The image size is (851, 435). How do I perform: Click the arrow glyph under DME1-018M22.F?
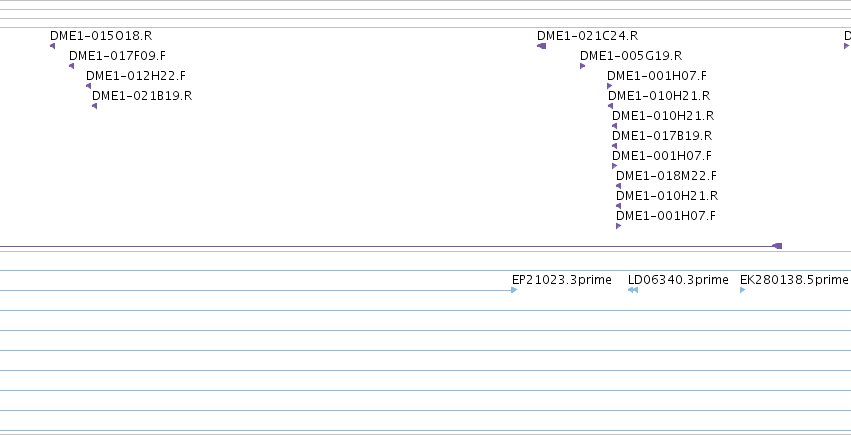pos(618,186)
